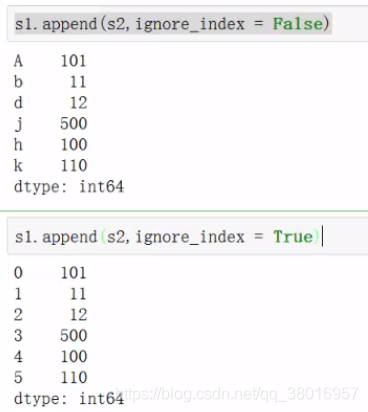The width and height of the screenshot is (368, 412).
Task: Click the word True in second cell
Action: point(293,236)
